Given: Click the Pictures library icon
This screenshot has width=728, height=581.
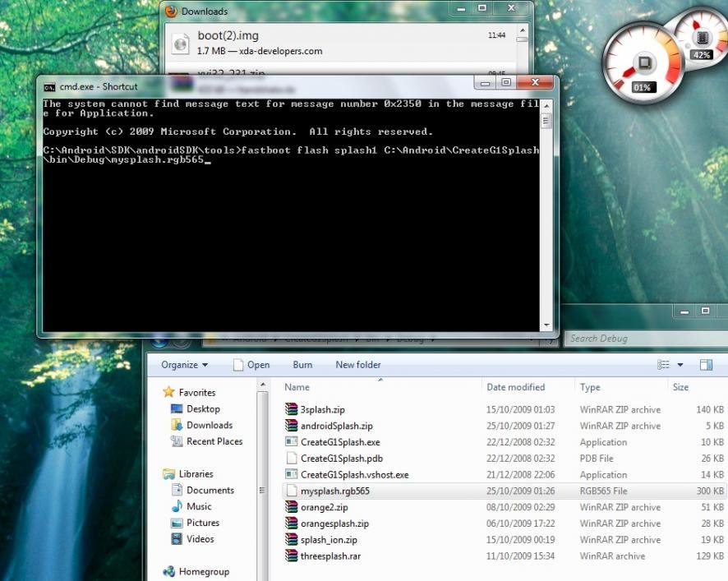Looking at the screenshot, I should pyautogui.click(x=177, y=523).
